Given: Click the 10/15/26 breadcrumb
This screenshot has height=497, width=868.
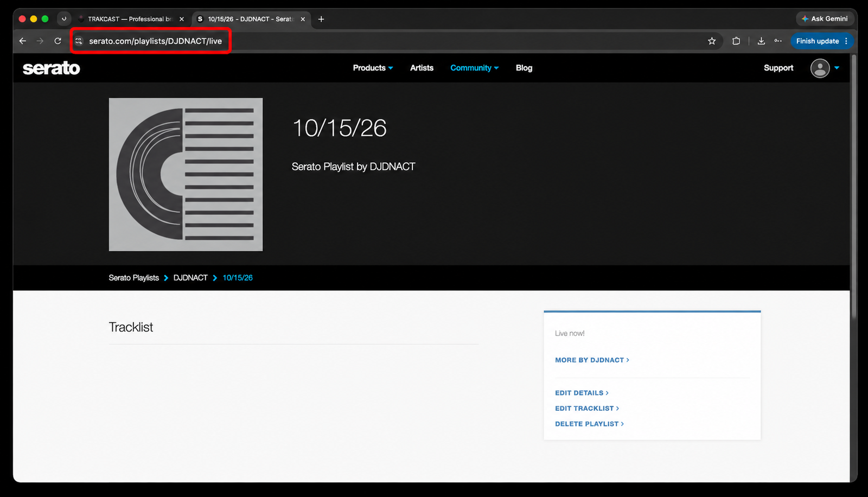Looking at the screenshot, I should click(x=238, y=277).
